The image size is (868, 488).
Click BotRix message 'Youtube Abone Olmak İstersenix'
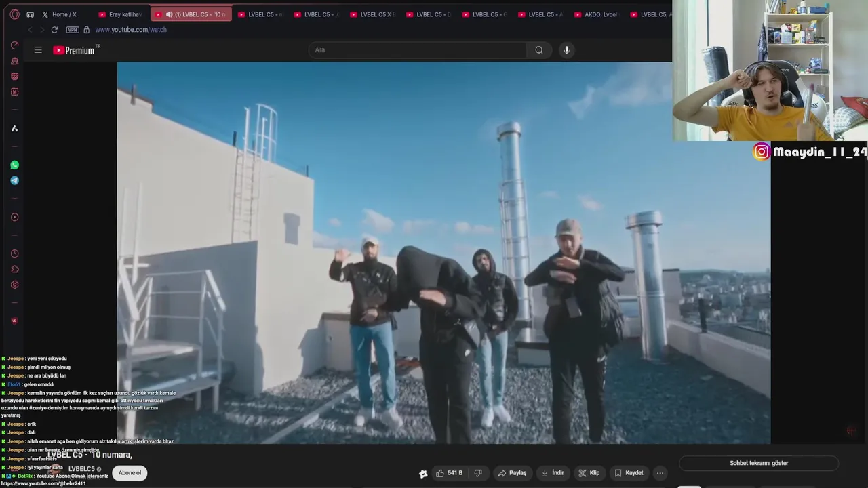(72, 476)
